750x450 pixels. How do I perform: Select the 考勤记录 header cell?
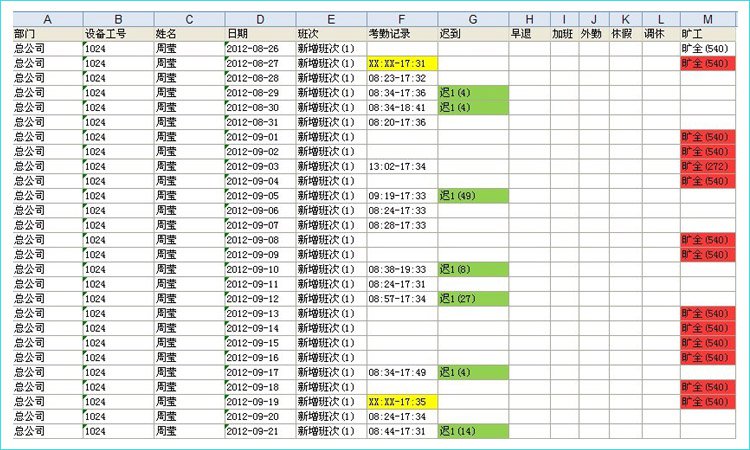(401, 33)
